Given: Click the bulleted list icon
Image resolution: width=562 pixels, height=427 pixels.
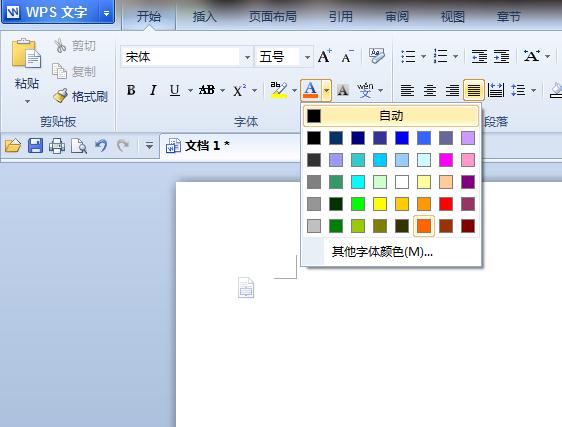Looking at the screenshot, I should 408,56.
